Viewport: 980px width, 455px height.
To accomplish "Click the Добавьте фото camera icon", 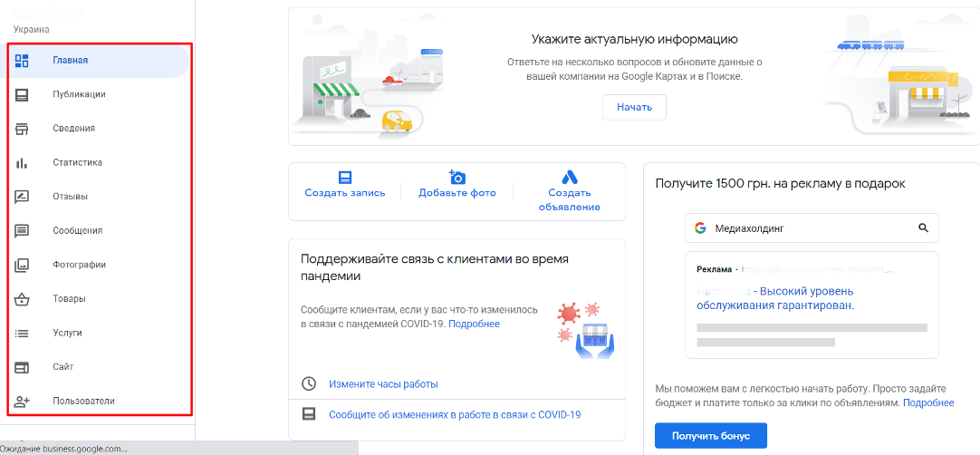I will tap(457, 177).
